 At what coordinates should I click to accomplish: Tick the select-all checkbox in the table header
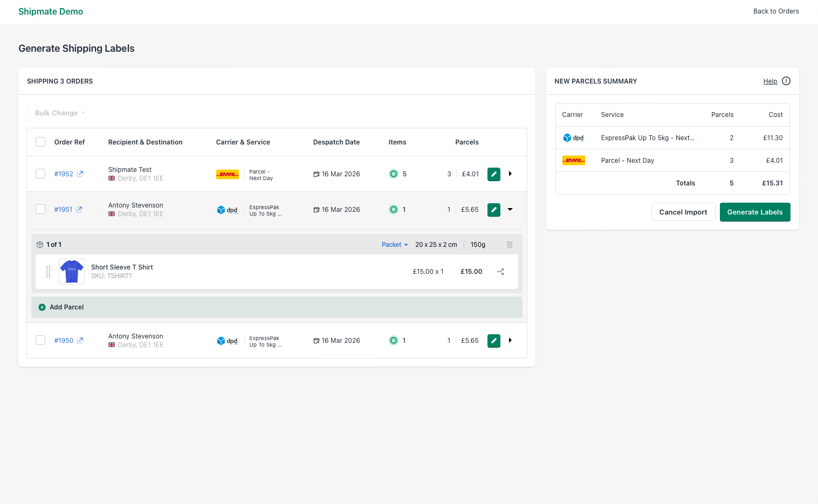tap(40, 141)
